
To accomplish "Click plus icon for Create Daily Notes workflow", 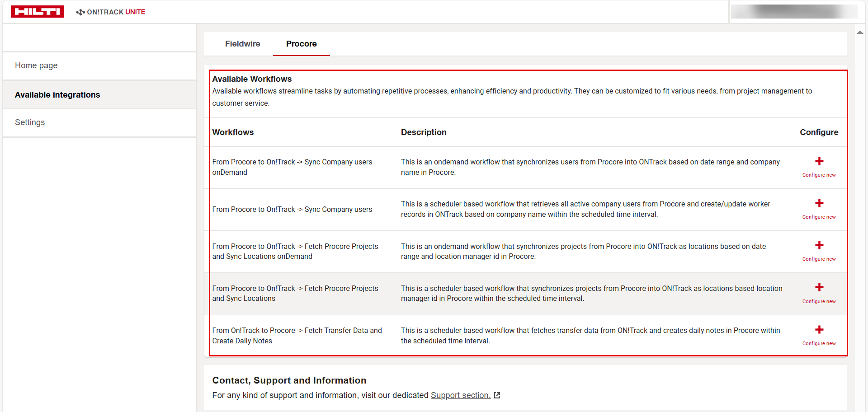I will pyautogui.click(x=819, y=330).
